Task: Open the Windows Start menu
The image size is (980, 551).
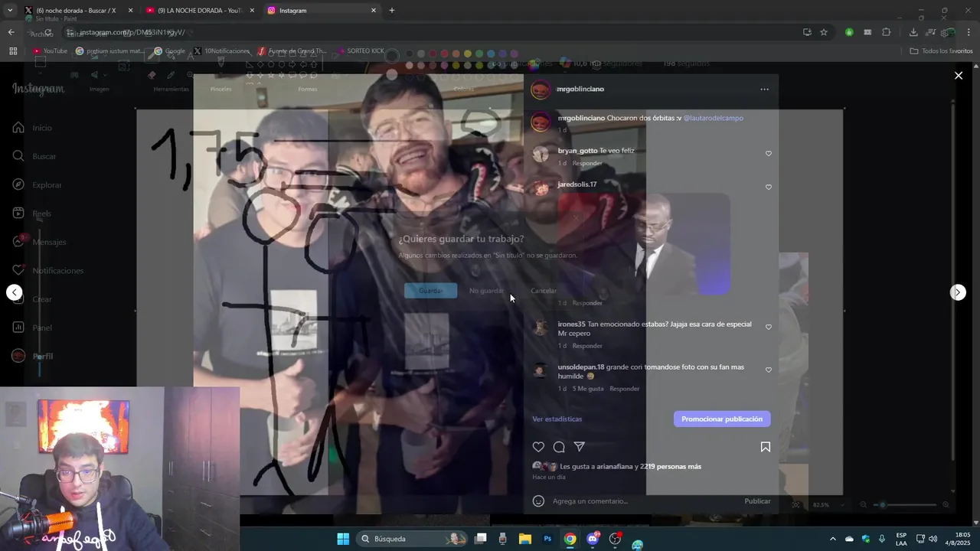Action: [343, 539]
